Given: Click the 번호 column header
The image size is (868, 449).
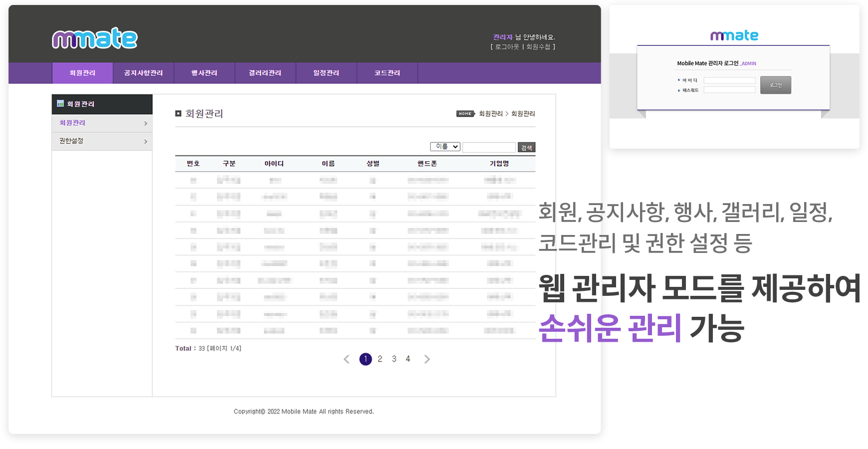Looking at the screenshot, I should 193,164.
